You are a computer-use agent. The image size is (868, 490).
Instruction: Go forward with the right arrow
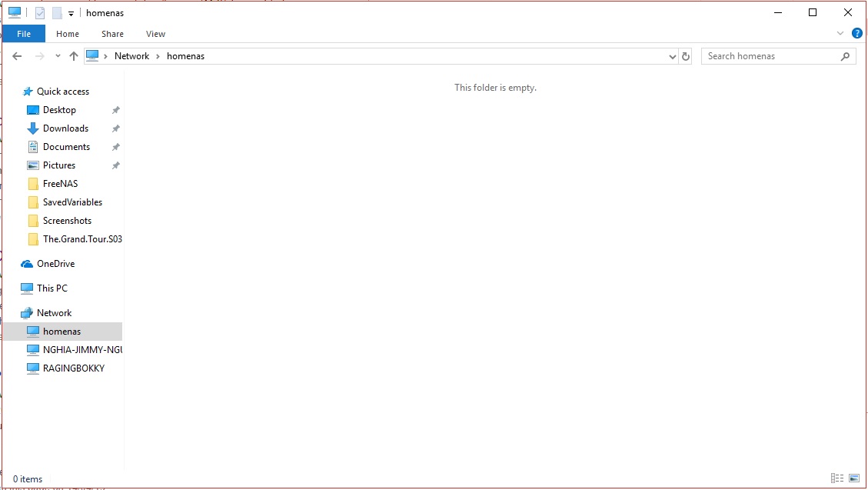pyautogui.click(x=39, y=56)
